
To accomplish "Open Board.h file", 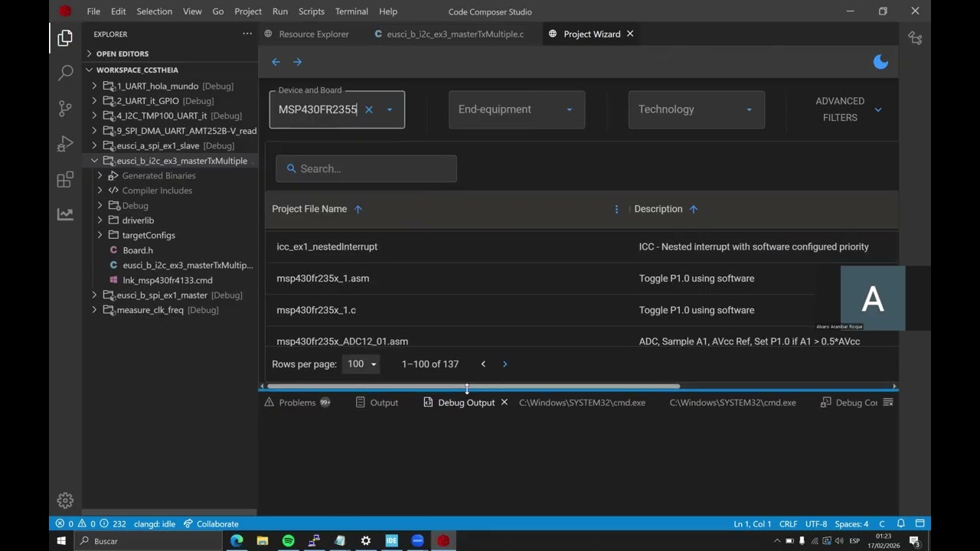I will (x=138, y=250).
